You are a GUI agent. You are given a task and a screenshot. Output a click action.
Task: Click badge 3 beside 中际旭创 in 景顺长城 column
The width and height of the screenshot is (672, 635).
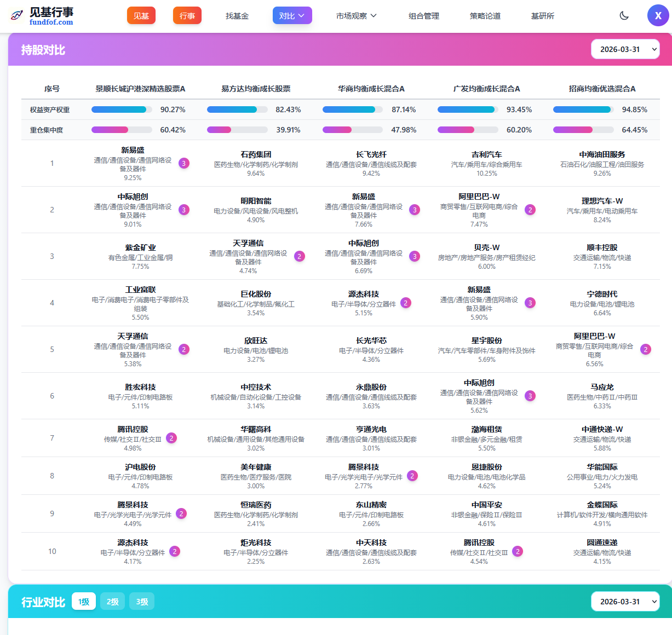point(184,210)
